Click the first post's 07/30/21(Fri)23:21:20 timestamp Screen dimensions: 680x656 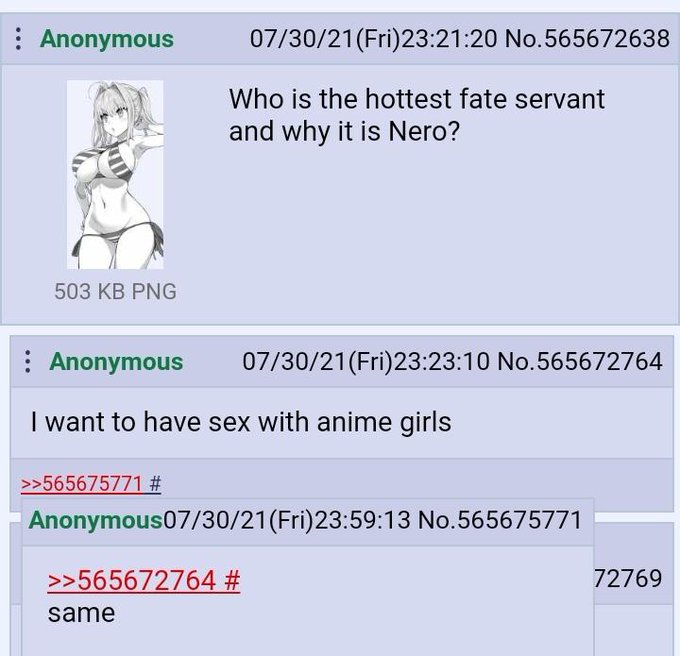[374, 39]
